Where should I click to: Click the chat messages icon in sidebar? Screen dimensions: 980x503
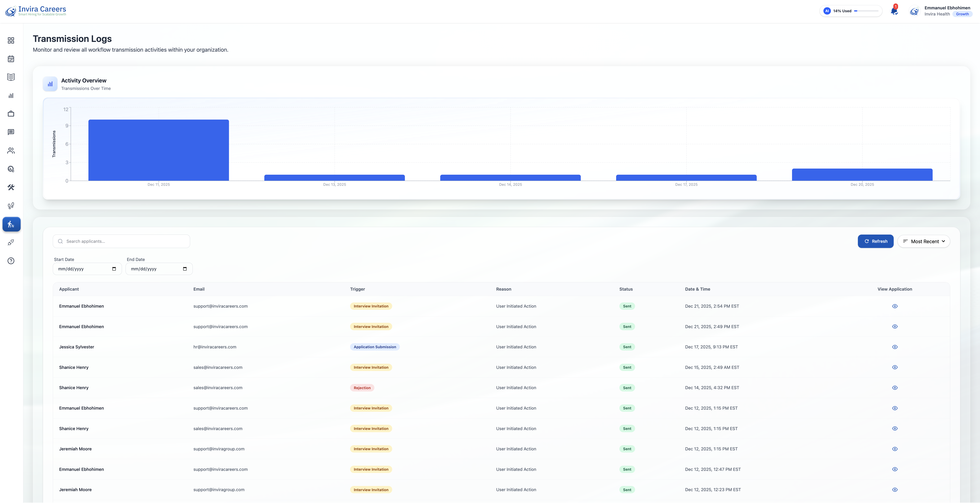click(11, 132)
